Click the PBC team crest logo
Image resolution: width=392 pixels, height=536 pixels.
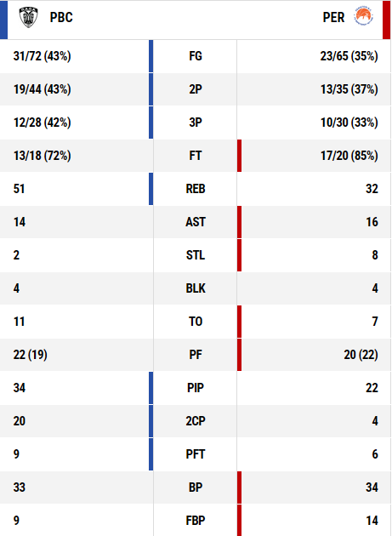coord(28,17)
